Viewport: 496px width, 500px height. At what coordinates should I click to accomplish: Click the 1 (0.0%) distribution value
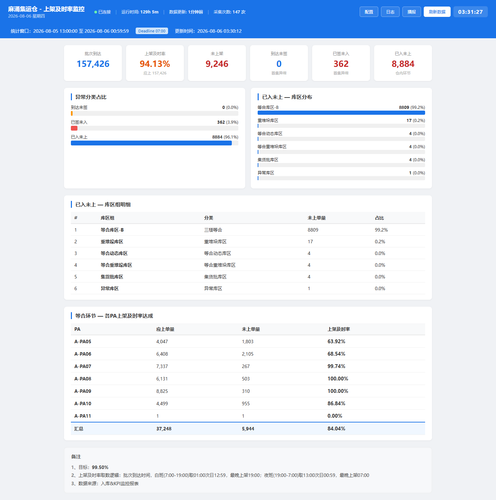tap(417, 173)
